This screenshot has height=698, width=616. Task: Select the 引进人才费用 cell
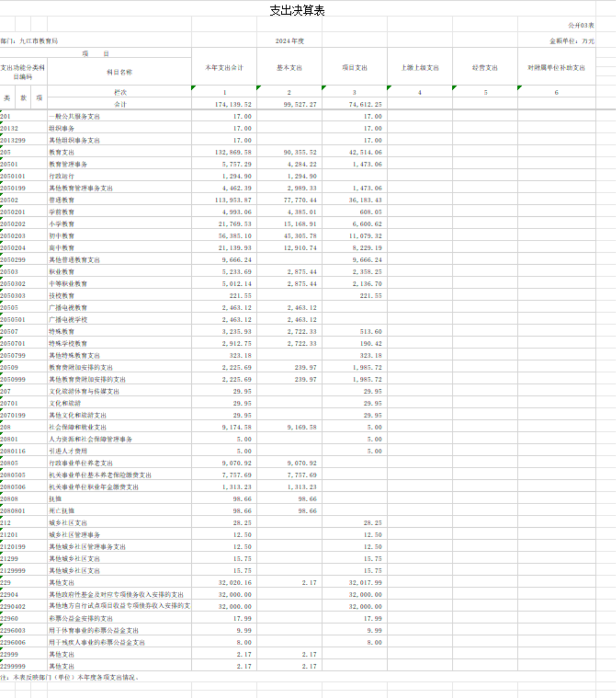coord(68,451)
